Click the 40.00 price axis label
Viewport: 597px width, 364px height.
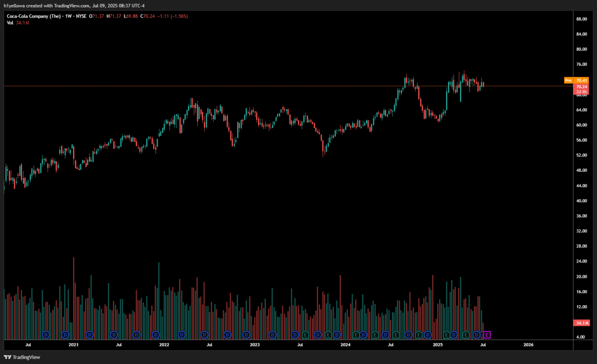[x=581, y=201]
